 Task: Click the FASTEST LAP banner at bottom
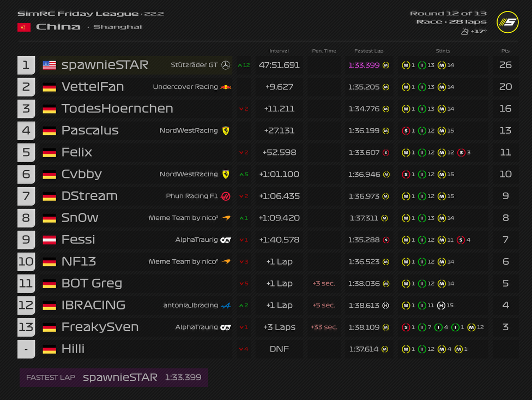[114, 377]
